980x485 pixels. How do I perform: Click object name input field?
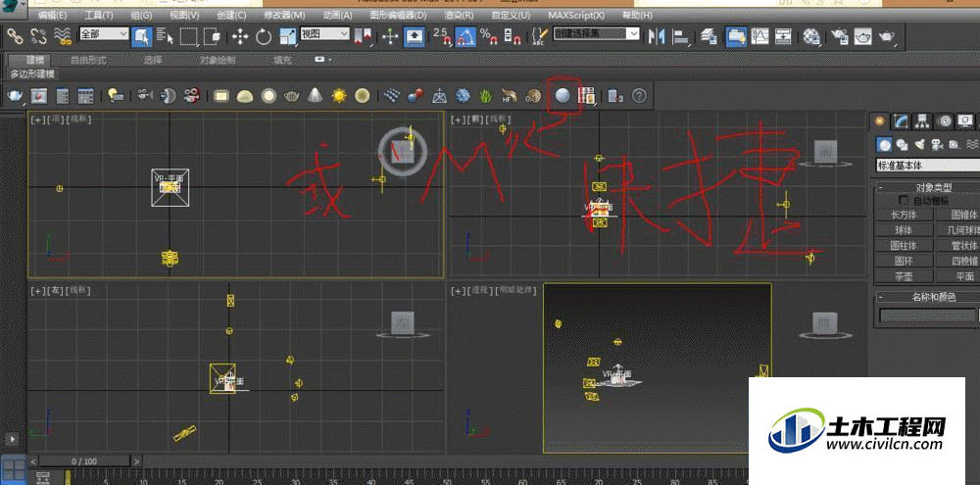click(929, 315)
